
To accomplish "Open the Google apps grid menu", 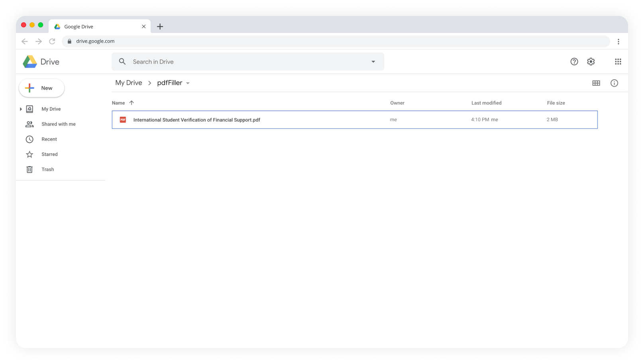I will tap(618, 61).
